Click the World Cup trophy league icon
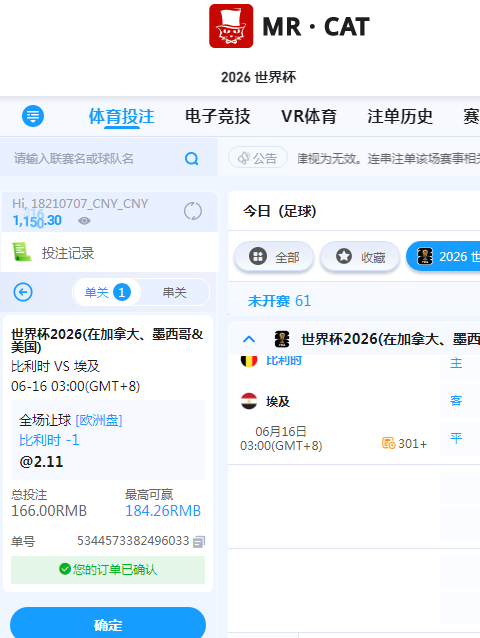480x638 pixels. [282, 339]
